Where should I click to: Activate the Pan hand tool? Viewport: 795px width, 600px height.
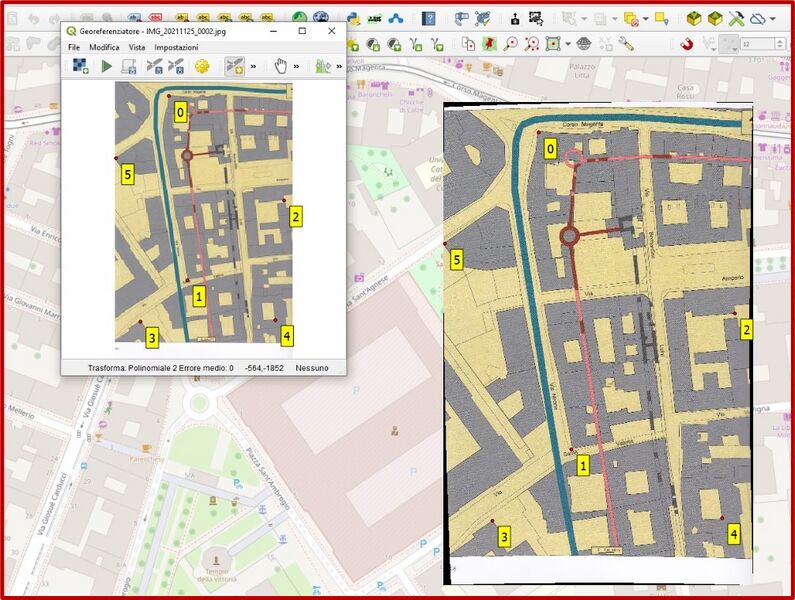pyautogui.click(x=281, y=66)
